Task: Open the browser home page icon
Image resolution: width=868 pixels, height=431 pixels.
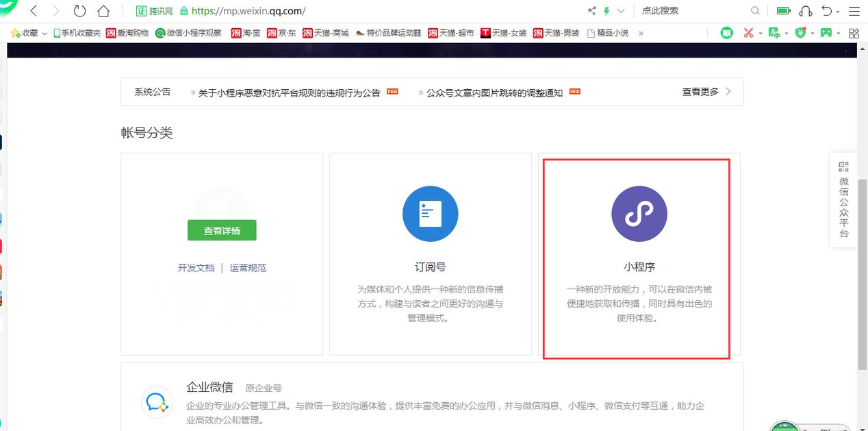Action: [x=103, y=11]
